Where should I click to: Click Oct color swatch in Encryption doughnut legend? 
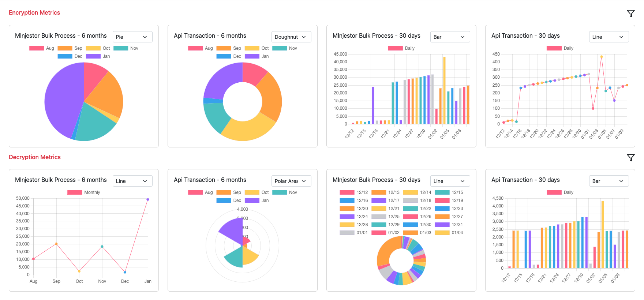(x=252, y=48)
